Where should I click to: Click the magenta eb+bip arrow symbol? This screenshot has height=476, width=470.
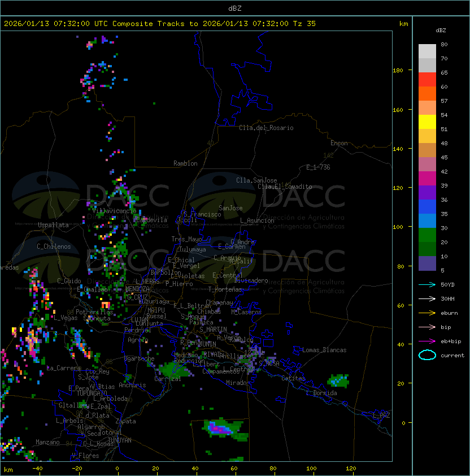coord(427,341)
